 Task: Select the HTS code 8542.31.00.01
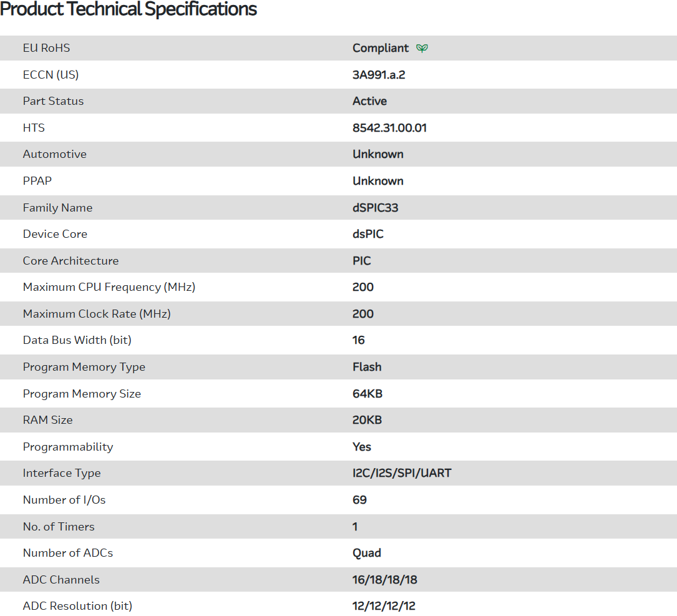[389, 128]
